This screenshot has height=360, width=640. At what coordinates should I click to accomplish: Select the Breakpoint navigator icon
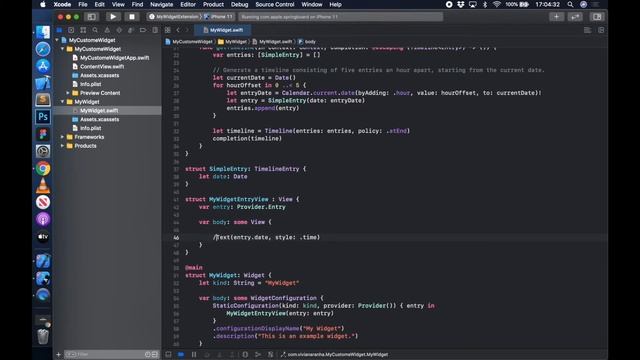tap(143, 30)
